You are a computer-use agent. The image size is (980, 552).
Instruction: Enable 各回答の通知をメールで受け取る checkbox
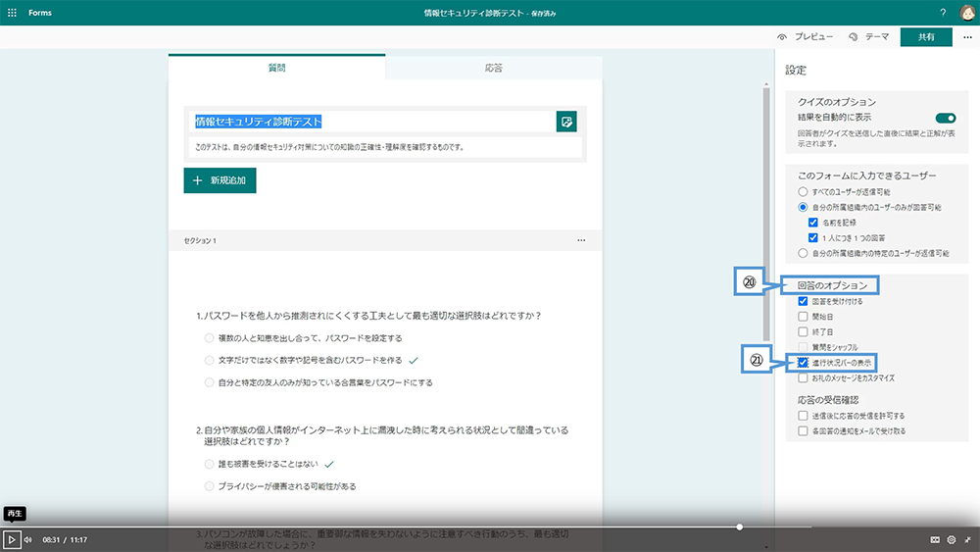pyautogui.click(x=803, y=430)
